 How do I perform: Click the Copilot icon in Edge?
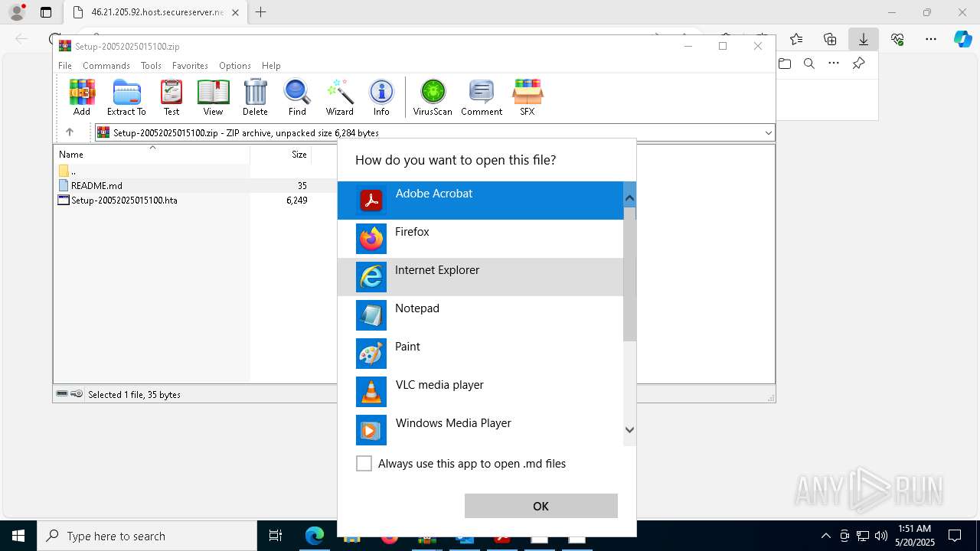[x=962, y=39]
